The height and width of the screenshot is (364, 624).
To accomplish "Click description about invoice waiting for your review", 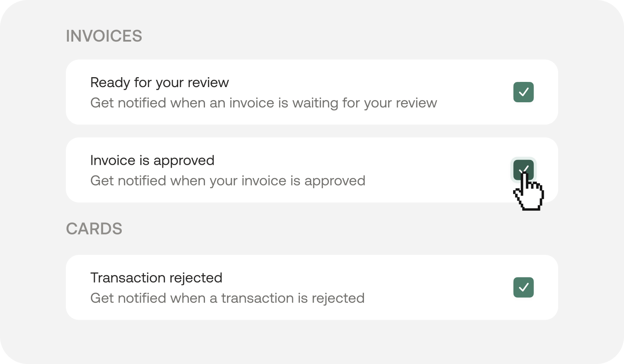I will click(263, 103).
